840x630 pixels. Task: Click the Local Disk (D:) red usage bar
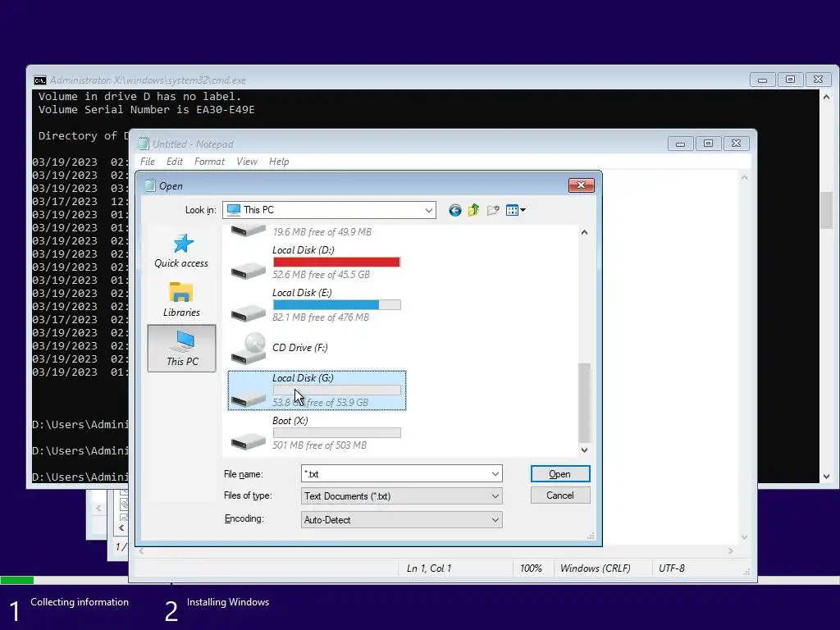point(336,262)
